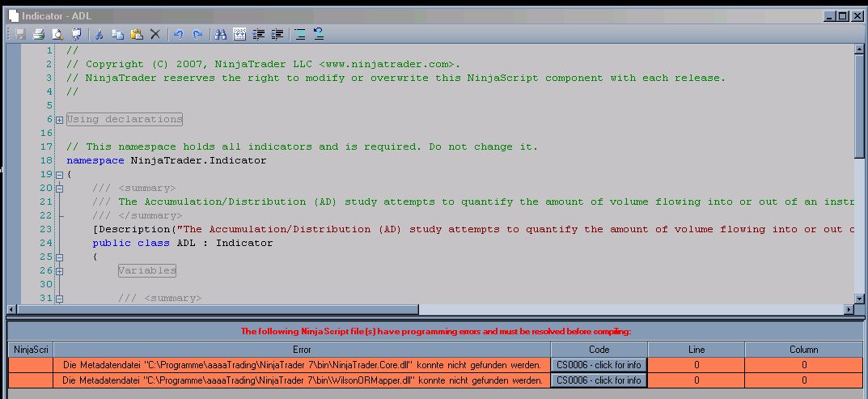This screenshot has height=399, width=868.
Task: Collapse the summary block at line 31
Action: pos(59,299)
